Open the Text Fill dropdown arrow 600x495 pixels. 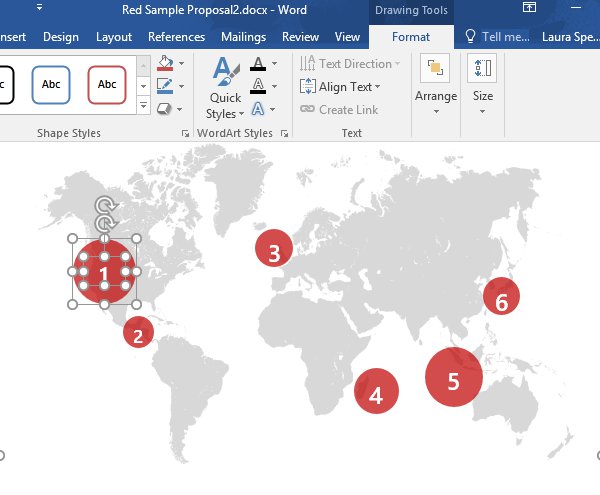click(274, 64)
